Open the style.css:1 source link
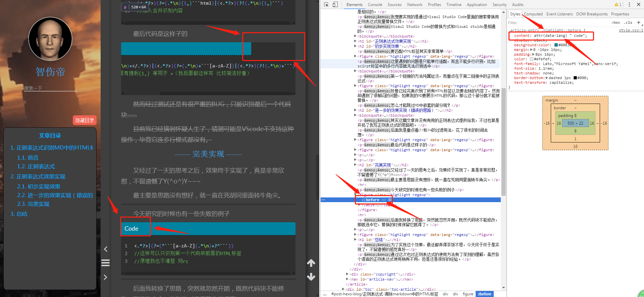Image resolution: width=644 pixels, height=297 pixels. click(x=631, y=30)
